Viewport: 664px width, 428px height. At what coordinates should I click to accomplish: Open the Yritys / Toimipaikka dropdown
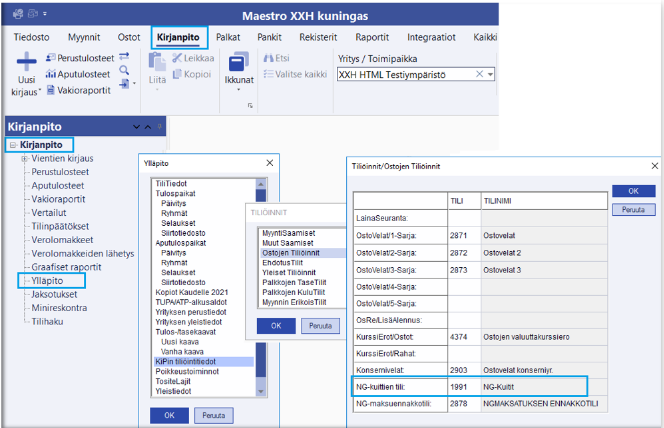coord(489,75)
